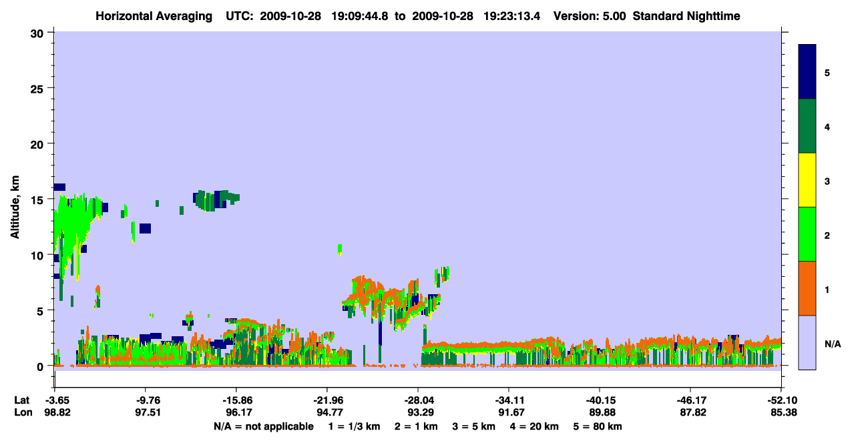Click latitude value '-9.76'
868x445 pixels.
[x=146, y=400]
